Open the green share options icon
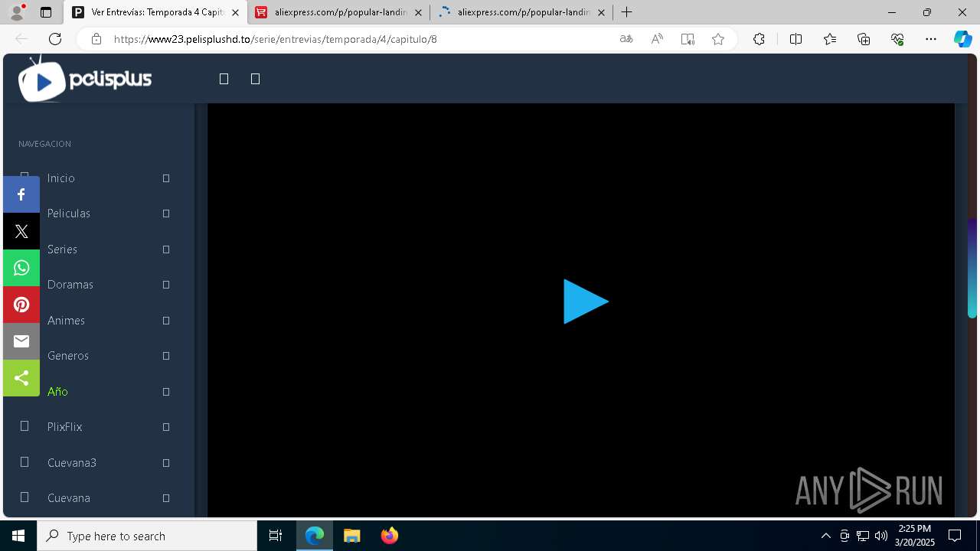This screenshot has width=980, height=551. coord(21,378)
